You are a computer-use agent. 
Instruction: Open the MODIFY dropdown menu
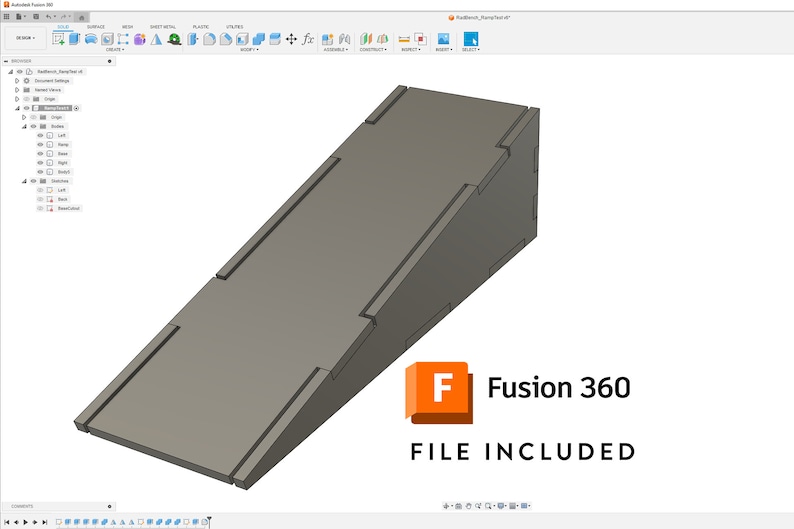coord(249,50)
